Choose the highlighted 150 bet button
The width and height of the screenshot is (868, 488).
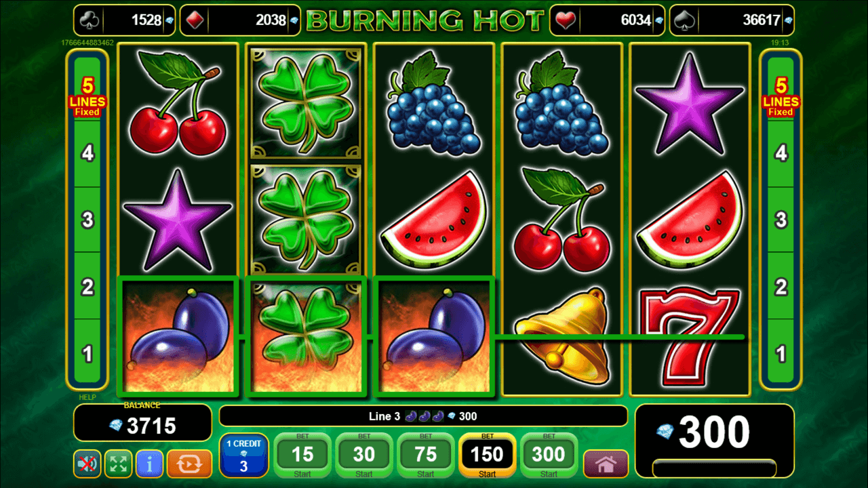pos(488,456)
